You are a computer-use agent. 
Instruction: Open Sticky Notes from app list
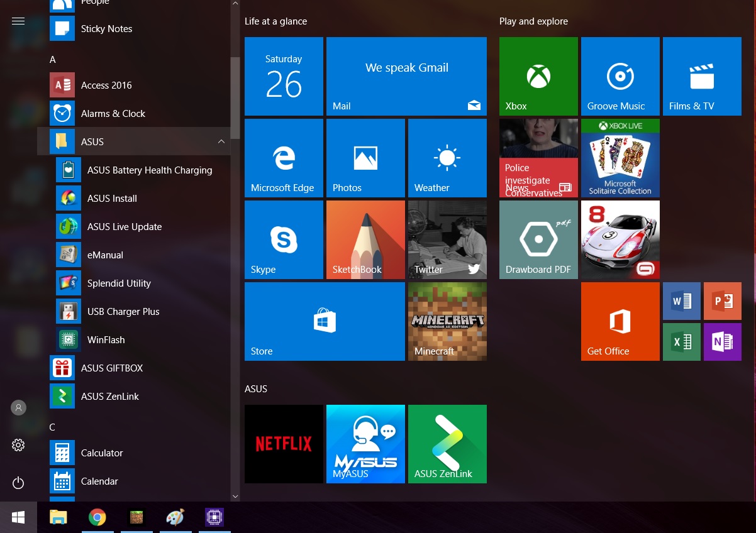[x=134, y=28]
